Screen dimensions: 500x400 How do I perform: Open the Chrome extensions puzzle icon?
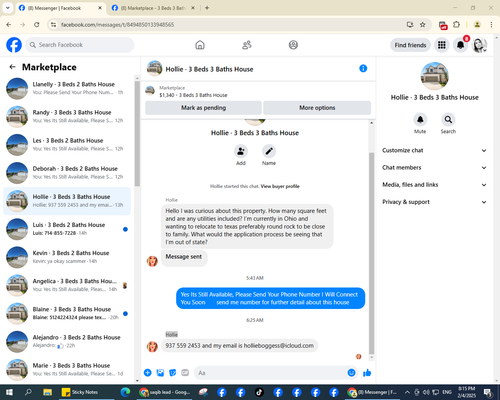[x=456, y=25]
